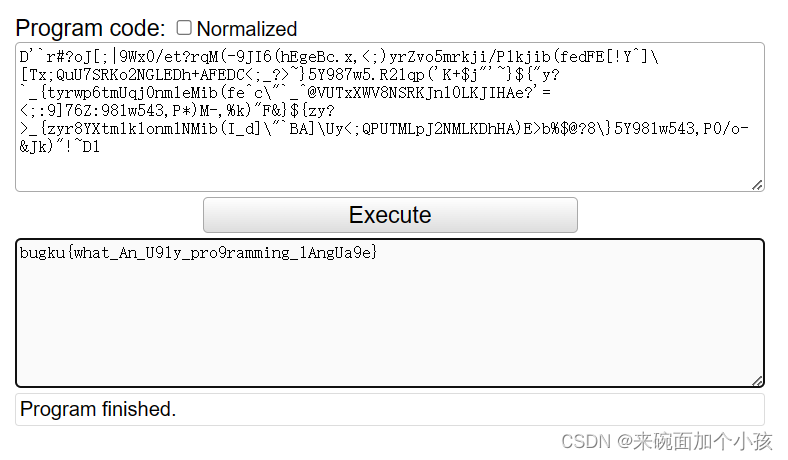This screenshot has height=460, width=788.
Task: Click the last code line &Jk)"!~D1
Action: 60,146
